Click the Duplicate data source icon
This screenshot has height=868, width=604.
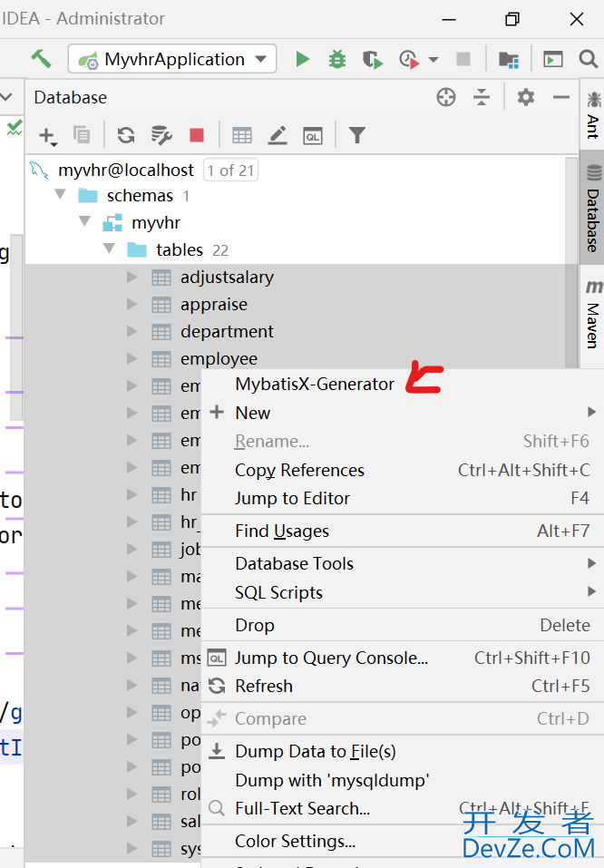(x=82, y=134)
